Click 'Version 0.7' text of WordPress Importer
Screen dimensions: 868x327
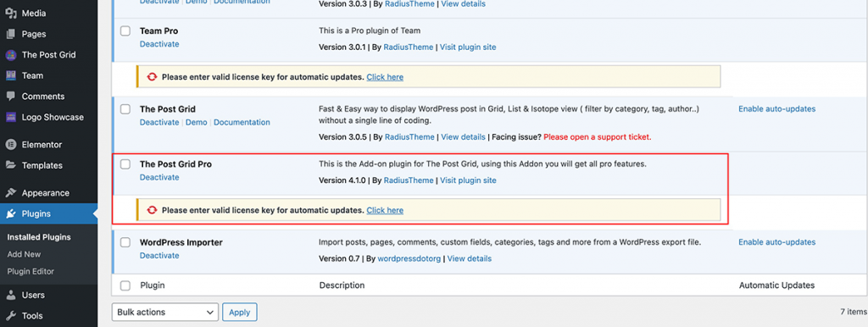pos(339,258)
